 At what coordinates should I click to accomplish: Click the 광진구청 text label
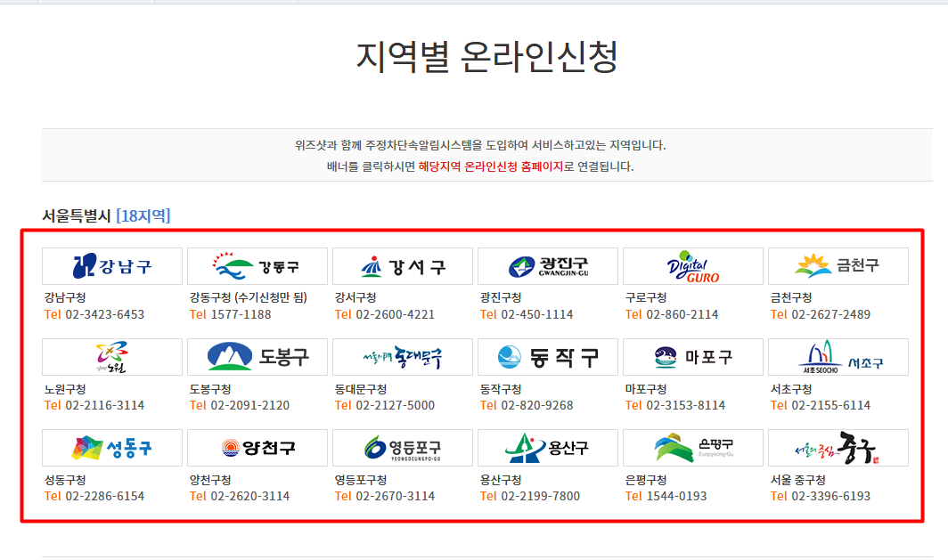point(501,298)
